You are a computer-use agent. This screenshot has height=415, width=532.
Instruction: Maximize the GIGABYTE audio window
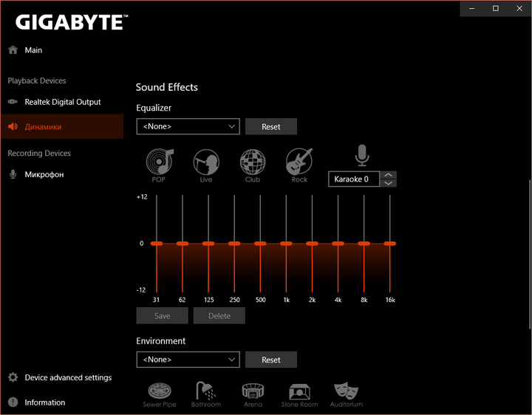pyautogui.click(x=496, y=8)
